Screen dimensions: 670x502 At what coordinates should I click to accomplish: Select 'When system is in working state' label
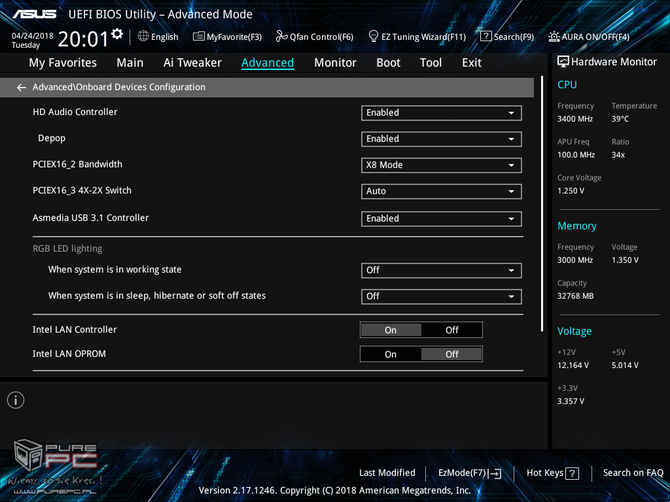[115, 270]
